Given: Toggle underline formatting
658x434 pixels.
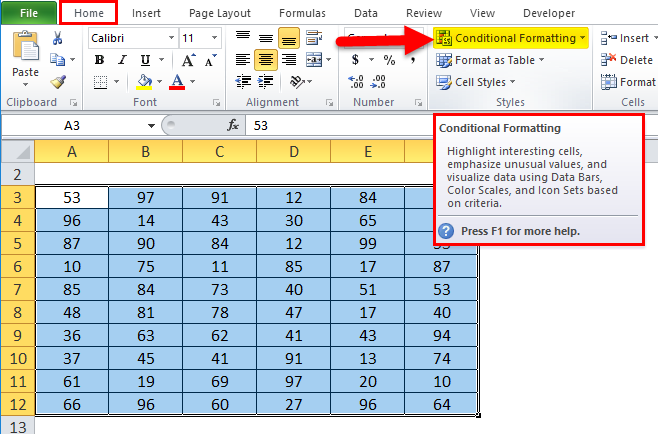Looking at the screenshot, I should (x=145, y=60).
